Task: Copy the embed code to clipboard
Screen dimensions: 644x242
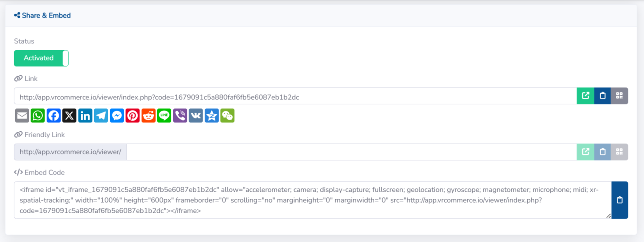Action: 620,200
